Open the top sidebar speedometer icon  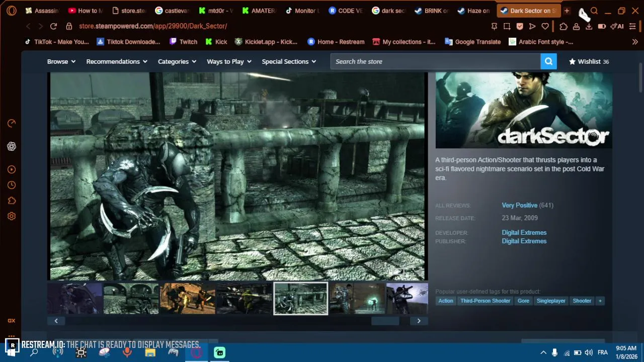(x=12, y=123)
